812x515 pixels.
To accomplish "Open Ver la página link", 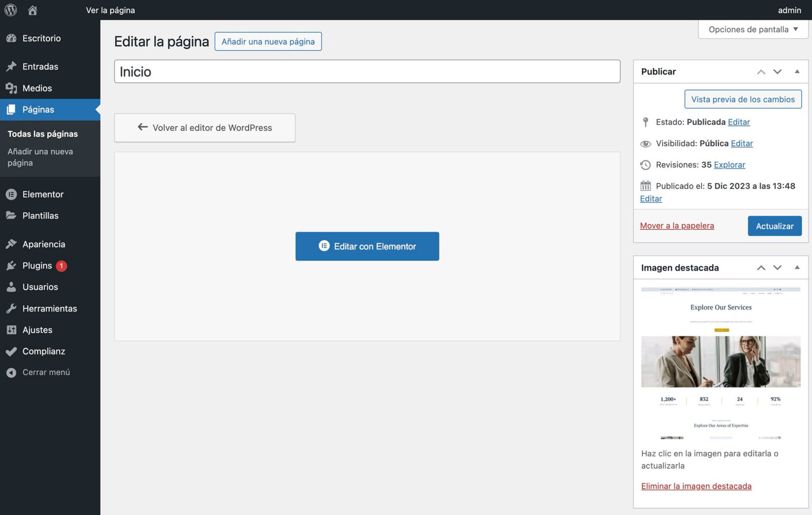I will (110, 10).
